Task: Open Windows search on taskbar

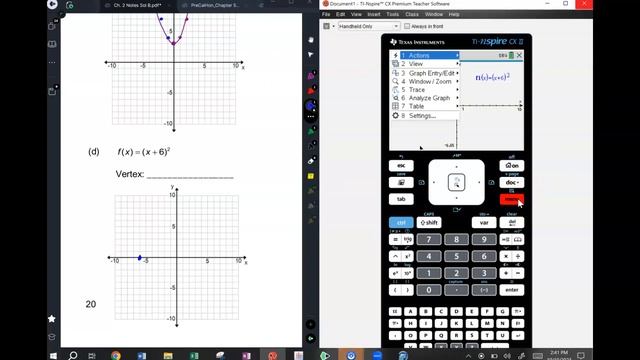Action: [x=73, y=356]
